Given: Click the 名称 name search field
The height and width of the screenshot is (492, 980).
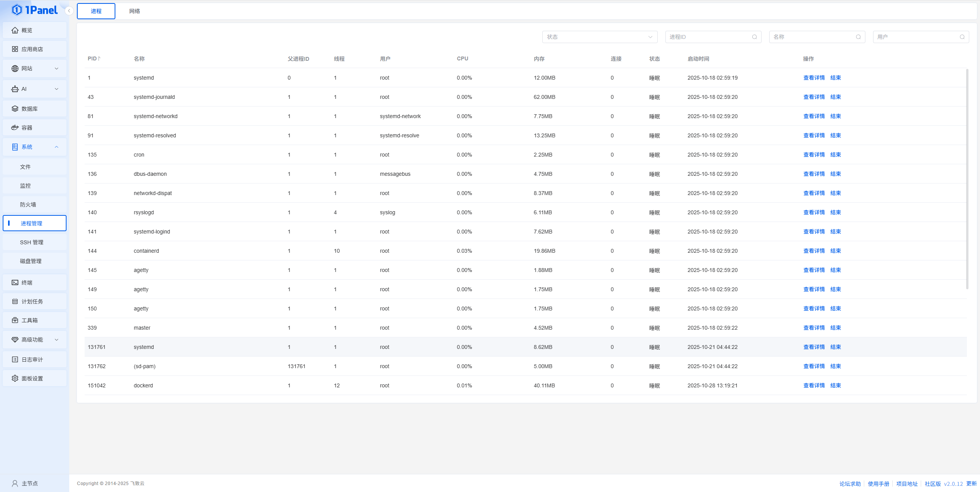Looking at the screenshot, I should [812, 37].
